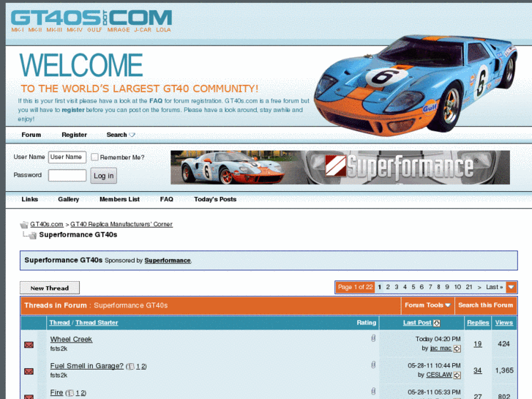
Task: Click the Gulf GT40 car header image
Action: 416,85
